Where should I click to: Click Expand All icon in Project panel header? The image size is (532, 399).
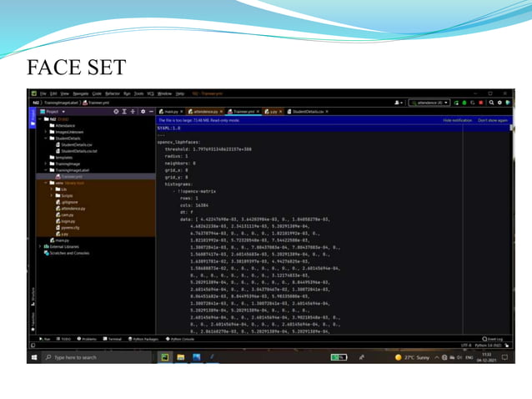pos(124,111)
